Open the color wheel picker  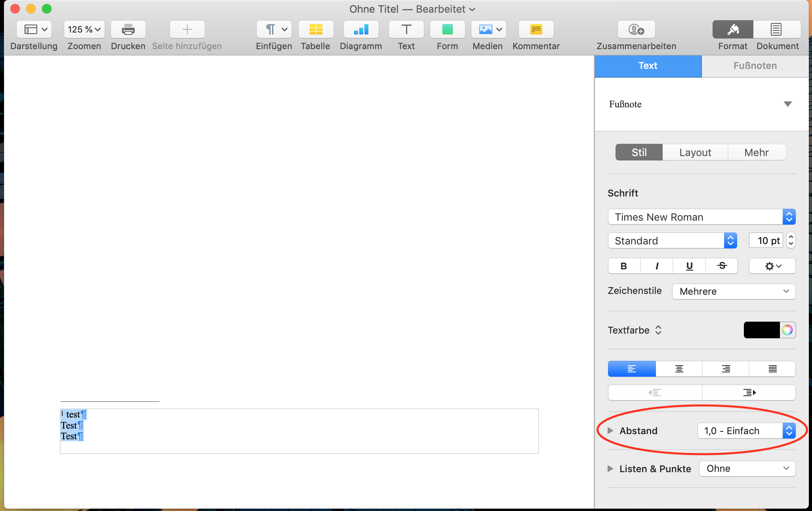coord(787,330)
